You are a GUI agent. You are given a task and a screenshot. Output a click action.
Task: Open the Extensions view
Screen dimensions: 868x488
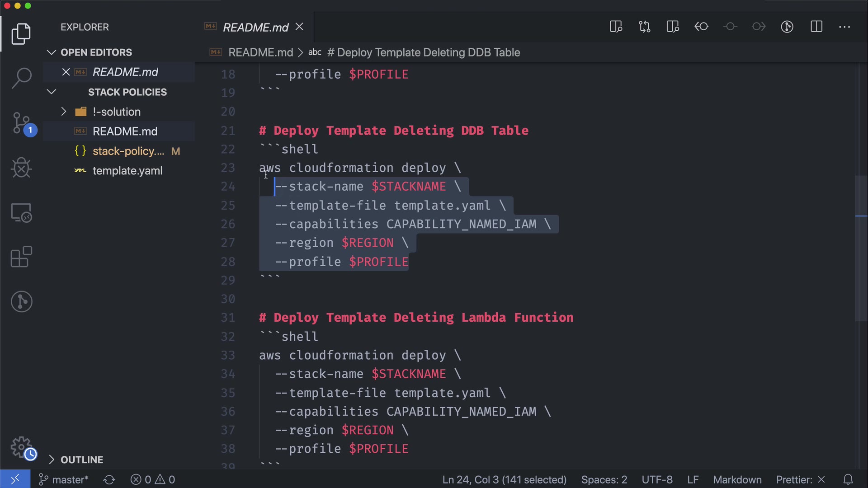click(x=21, y=257)
